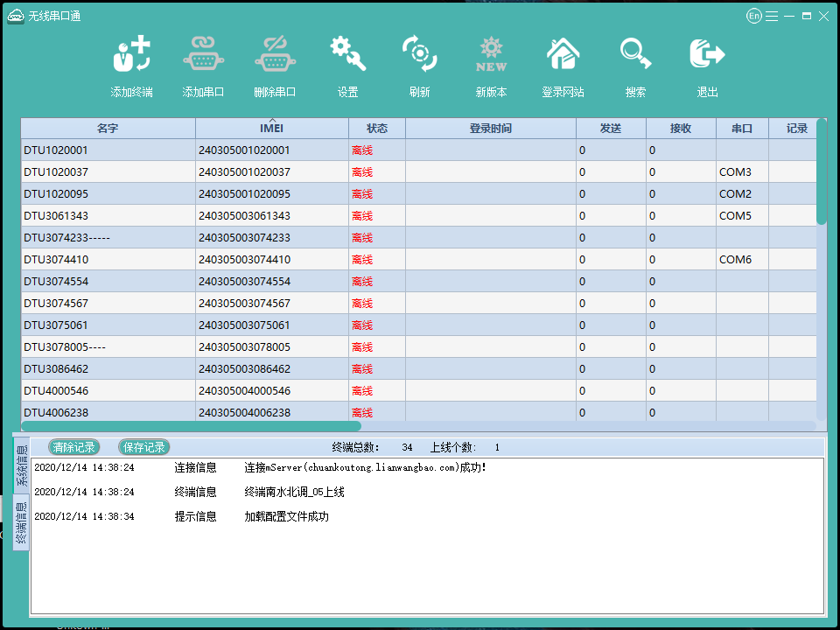Click the 刷新 refresh icon
Screen dimensions: 840x630
(x=419, y=53)
